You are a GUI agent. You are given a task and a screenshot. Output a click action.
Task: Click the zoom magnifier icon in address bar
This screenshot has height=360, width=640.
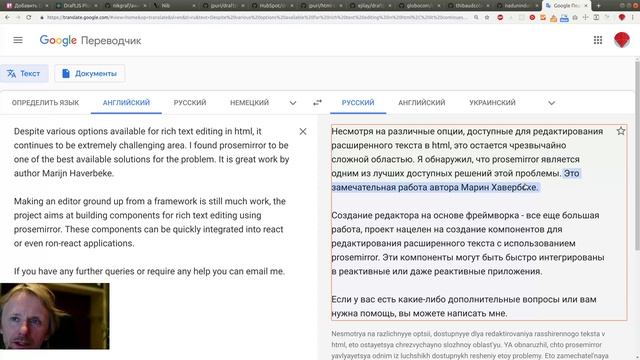pos(476,18)
